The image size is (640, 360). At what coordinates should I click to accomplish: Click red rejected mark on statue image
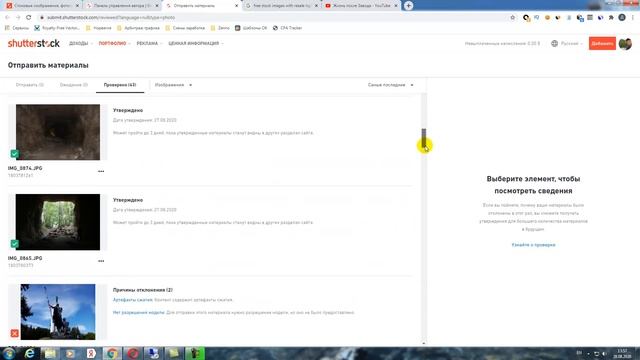coord(15,333)
